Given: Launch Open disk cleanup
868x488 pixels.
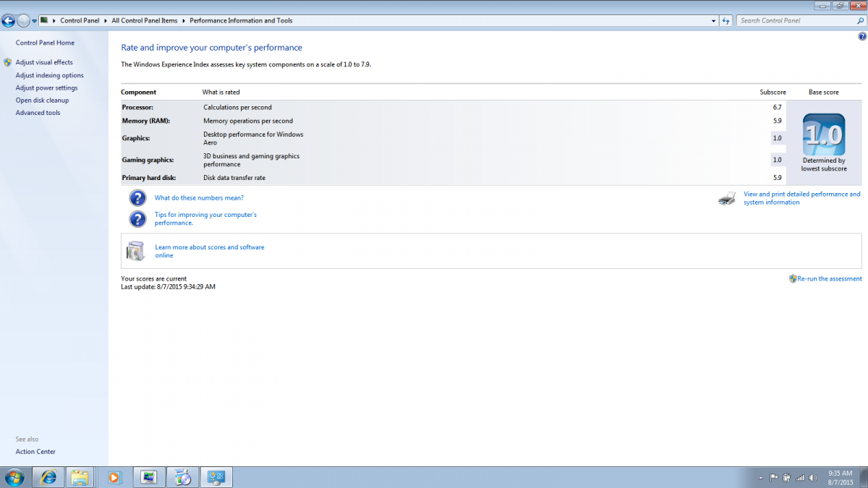Looking at the screenshot, I should click(x=42, y=100).
